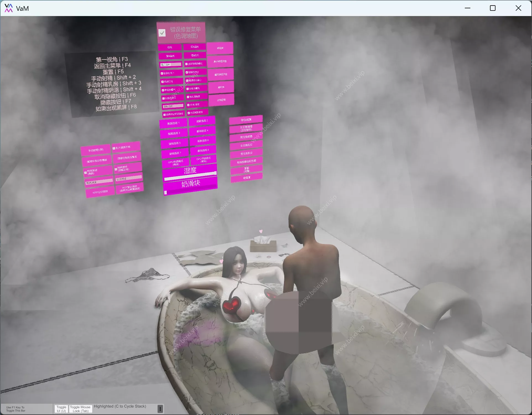Select 服装选项 1 button
Image resolution: width=532 pixels, height=415 pixels.
[x=173, y=123]
